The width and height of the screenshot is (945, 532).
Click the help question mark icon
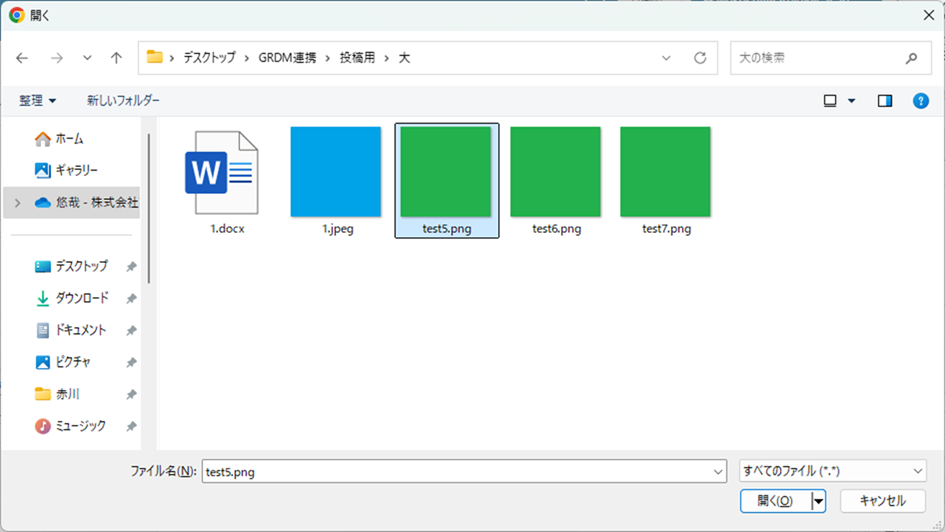(921, 101)
